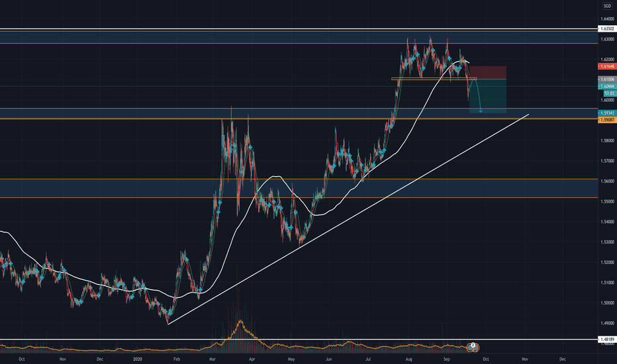Click the Oct 2020 label on time axis
Image resolution: width=617 pixels, height=364 pixels.
pyautogui.click(x=485, y=359)
